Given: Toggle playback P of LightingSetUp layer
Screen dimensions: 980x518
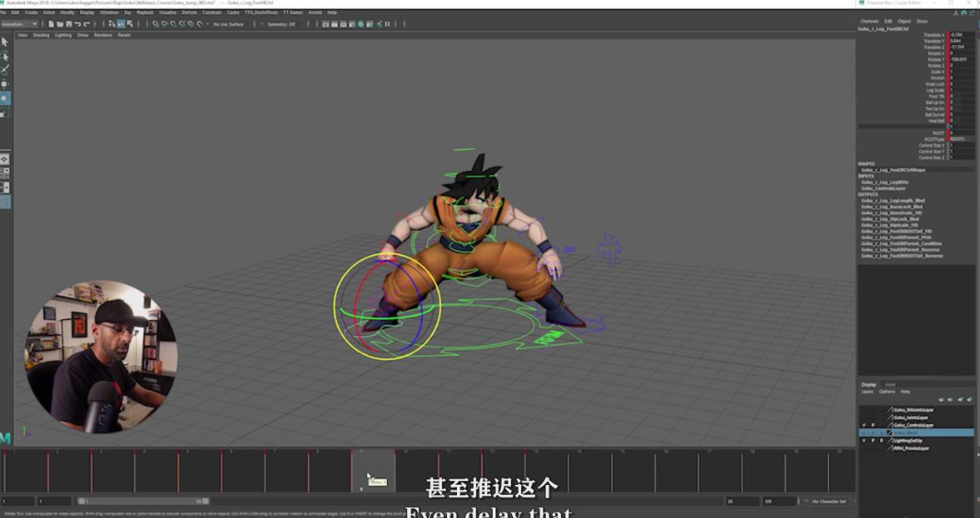Looking at the screenshot, I should tap(873, 441).
